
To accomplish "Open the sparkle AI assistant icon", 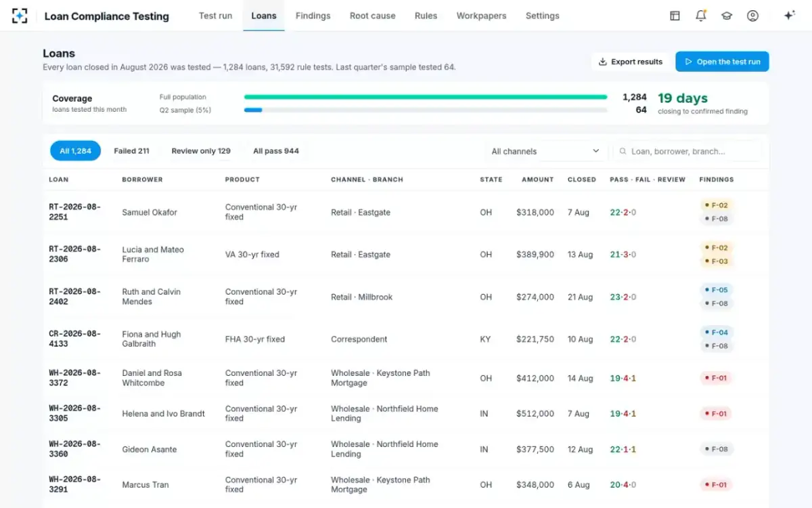I will point(789,16).
